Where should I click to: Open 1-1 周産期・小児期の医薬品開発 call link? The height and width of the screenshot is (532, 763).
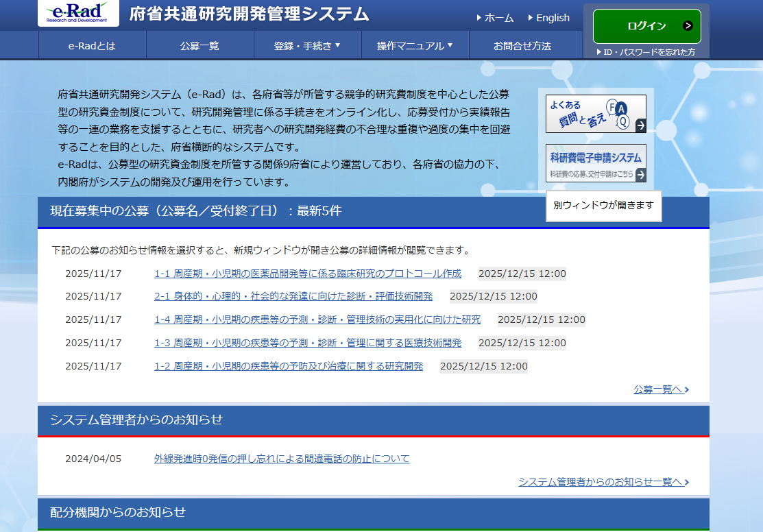tap(308, 274)
